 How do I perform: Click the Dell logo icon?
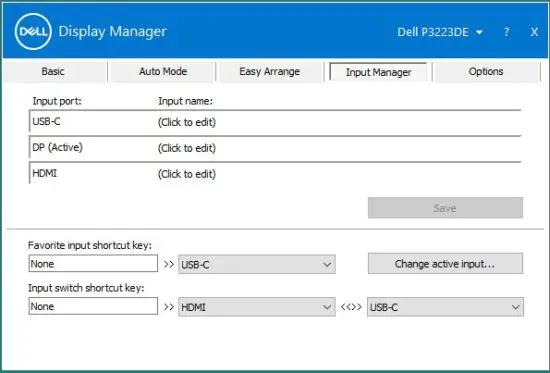pyautogui.click(x=33, y=32)
